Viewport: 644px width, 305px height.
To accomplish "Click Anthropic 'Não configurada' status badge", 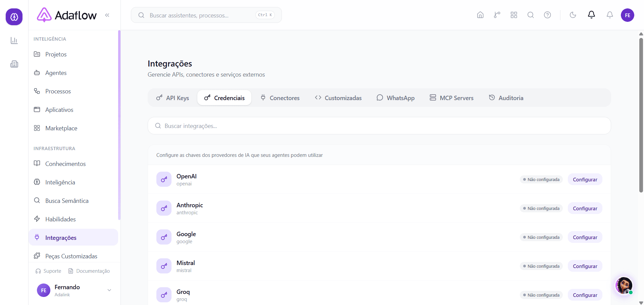I will (x=541, y=208).
